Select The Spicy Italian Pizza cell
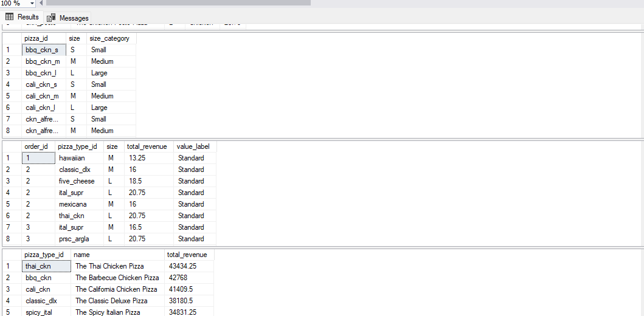Image resolution: width=644 pixels, height=316 pixels. [117, 312]
